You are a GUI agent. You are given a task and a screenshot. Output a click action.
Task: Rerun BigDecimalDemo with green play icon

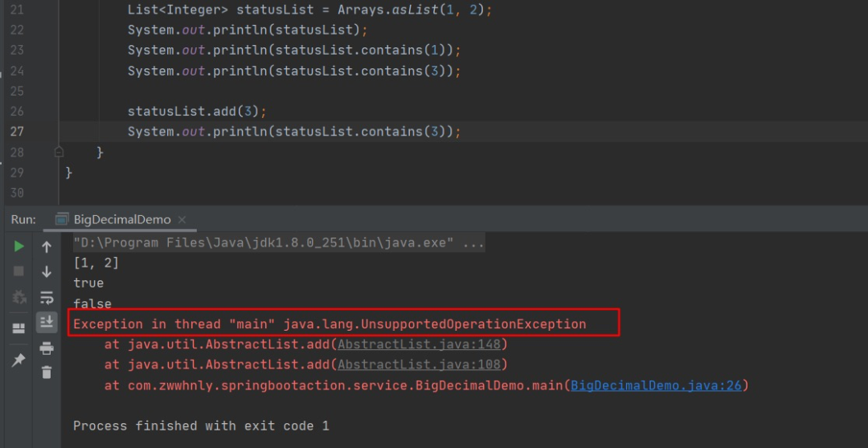pos(19,246)
